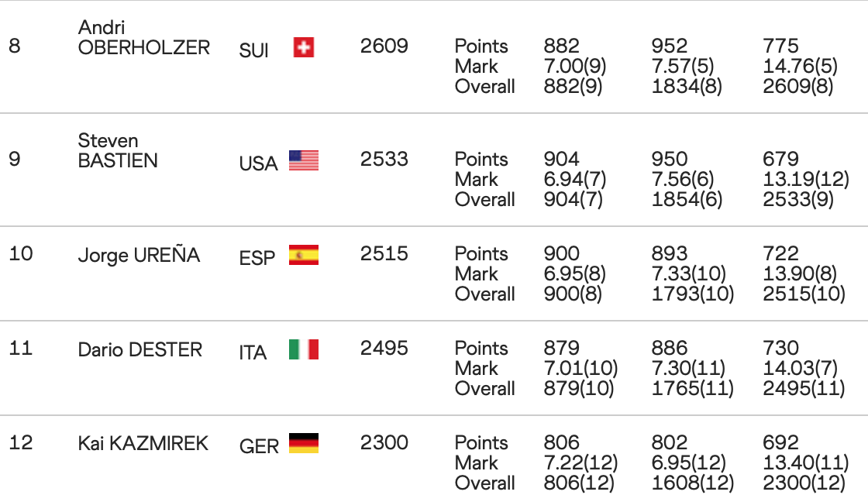Click Kazmirek's total score 2300
Viewport: 868px width, 502px height.
tap(384, 442)
